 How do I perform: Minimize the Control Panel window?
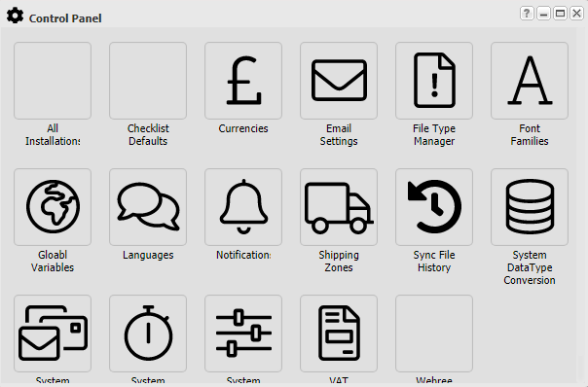coord(543,14)
